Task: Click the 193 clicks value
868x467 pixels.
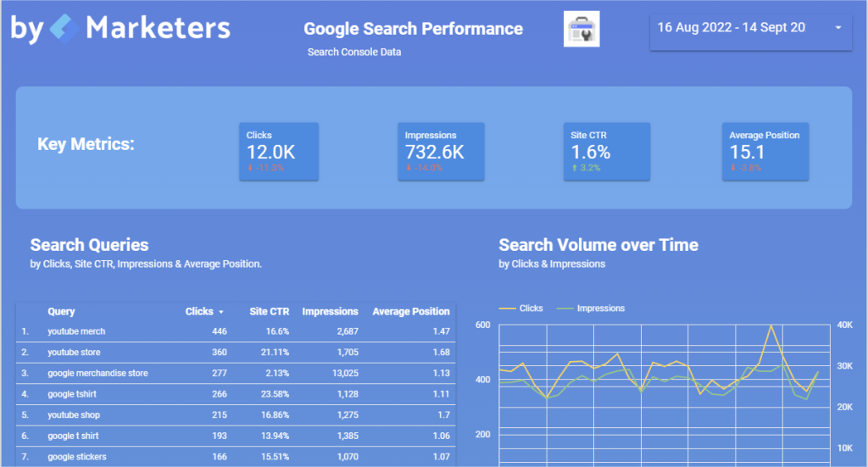Action: click(220, 436)
